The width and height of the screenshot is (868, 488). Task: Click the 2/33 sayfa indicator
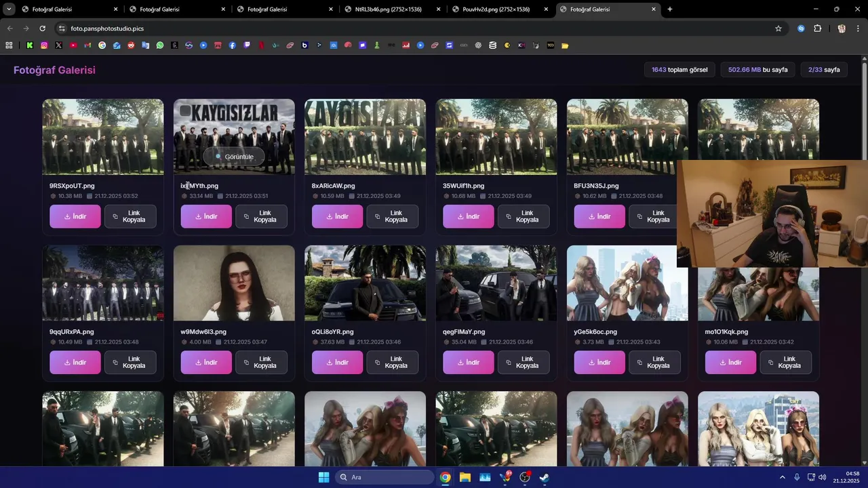coord(824,70)
